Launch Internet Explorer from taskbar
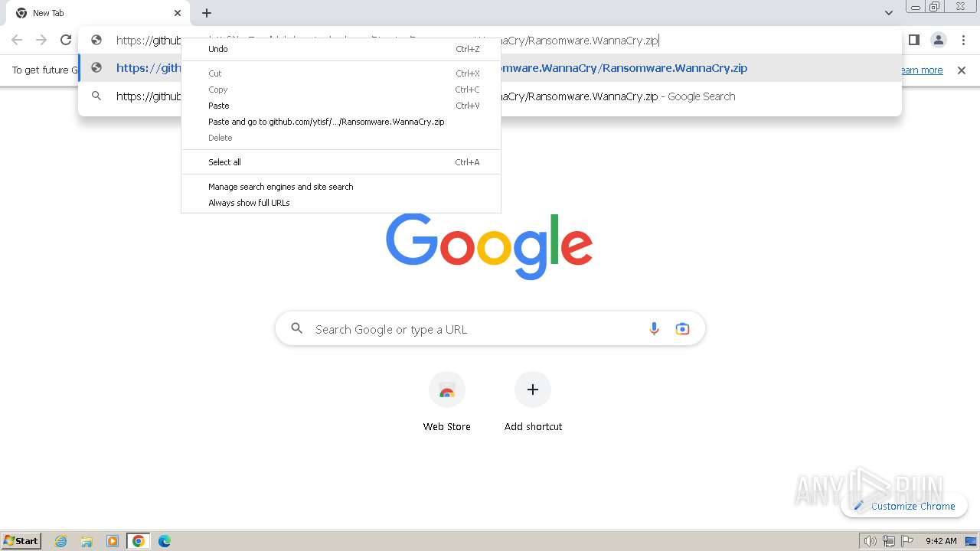 click(x=61, y=541)
